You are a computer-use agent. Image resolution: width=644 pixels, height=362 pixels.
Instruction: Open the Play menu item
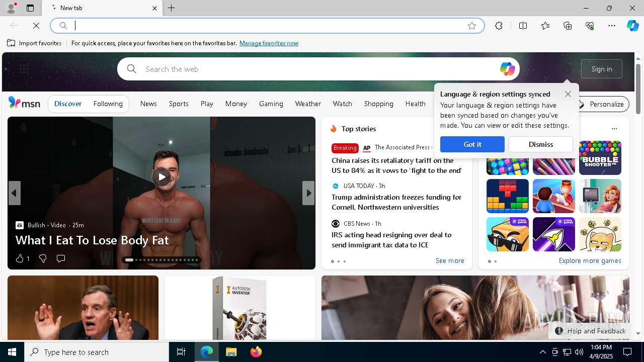click(207, 104)
